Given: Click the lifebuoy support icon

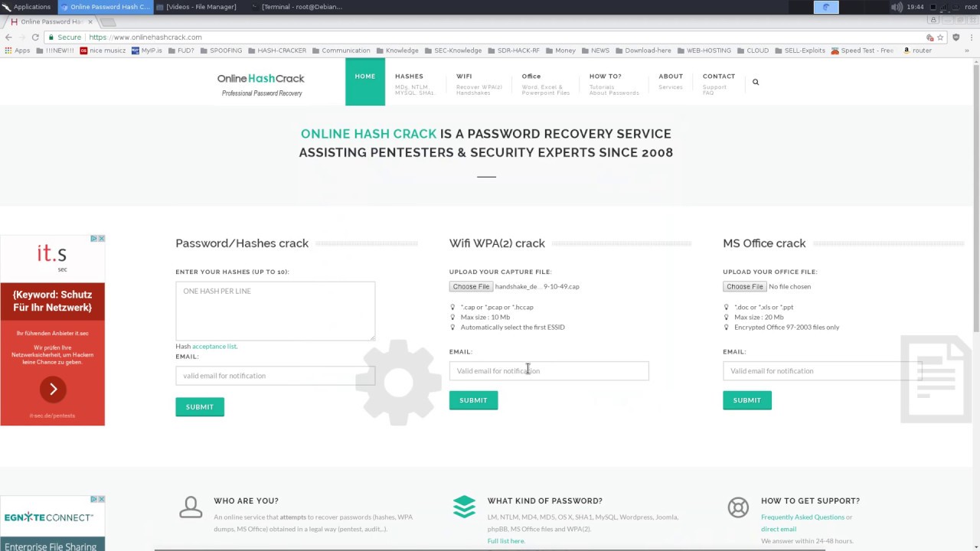Looking at the screenshot, I should pyautogui.click(x=738, y=507).
